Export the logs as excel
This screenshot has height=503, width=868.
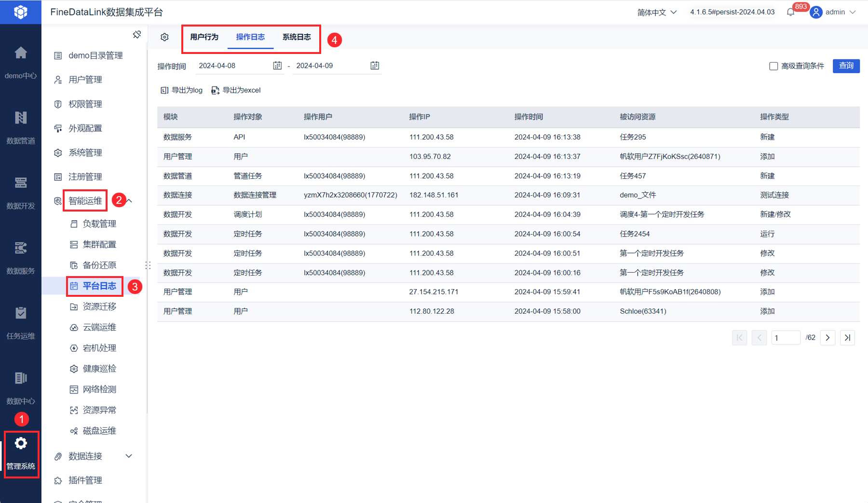tap(236, 90)
